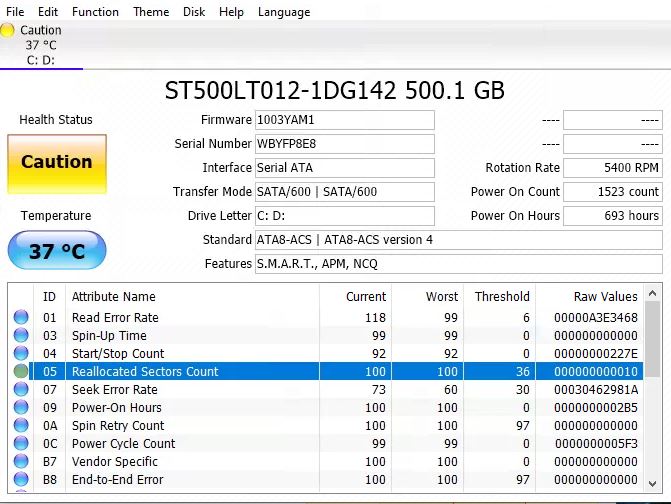
Task: Open the Theme menu
Action: coord(151,12)
